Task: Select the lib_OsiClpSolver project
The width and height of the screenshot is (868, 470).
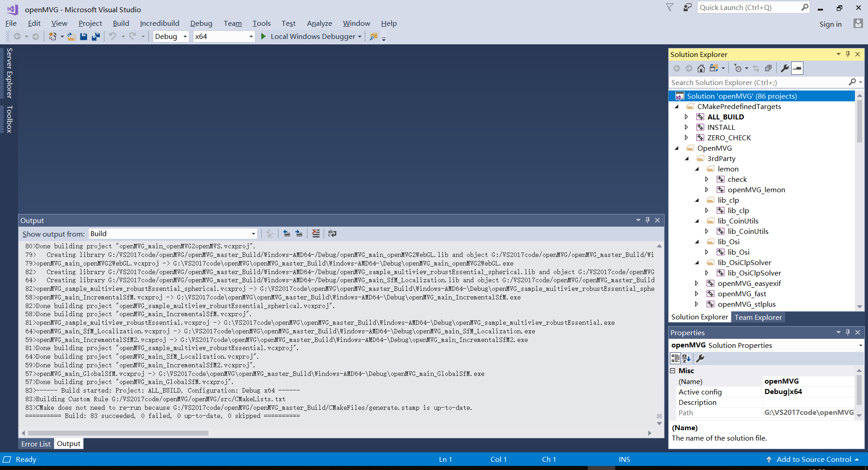Action: coord(754,273)
